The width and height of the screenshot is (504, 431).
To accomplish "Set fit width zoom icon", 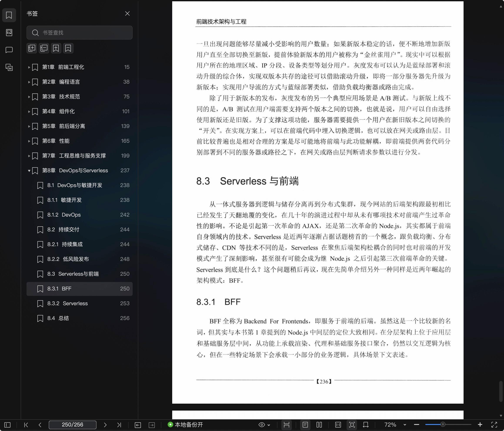I will 366,425.
